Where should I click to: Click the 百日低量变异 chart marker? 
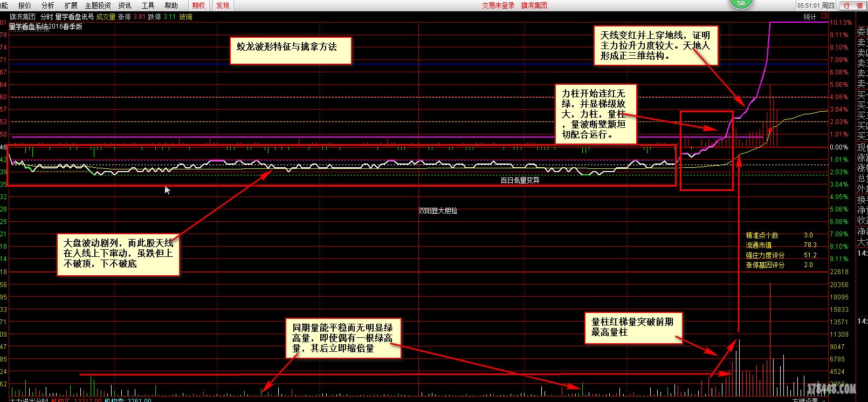click(x=520, y=180)
